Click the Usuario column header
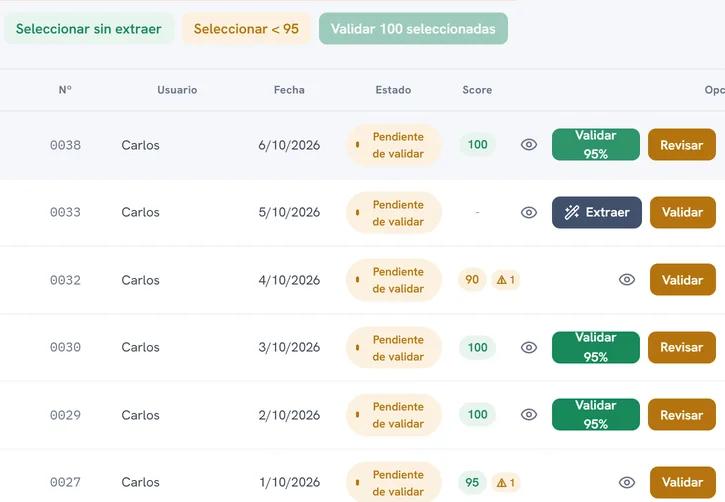725x502 pixels. [177, 90]
